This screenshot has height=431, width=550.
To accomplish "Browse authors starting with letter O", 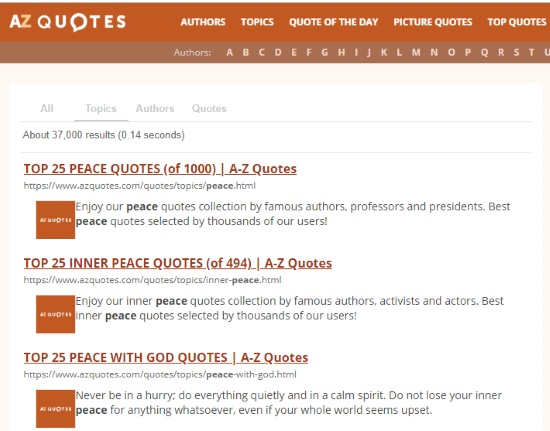I will point(451,53).
